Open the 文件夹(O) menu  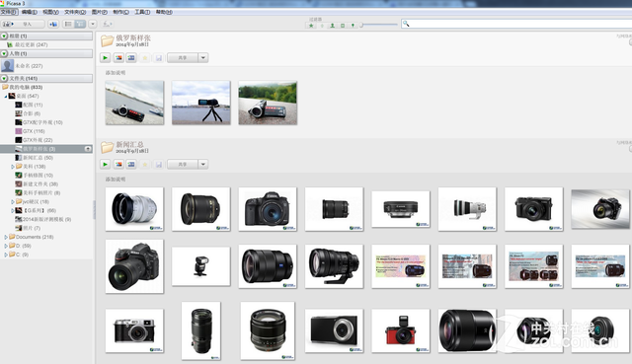click(75, 12)
